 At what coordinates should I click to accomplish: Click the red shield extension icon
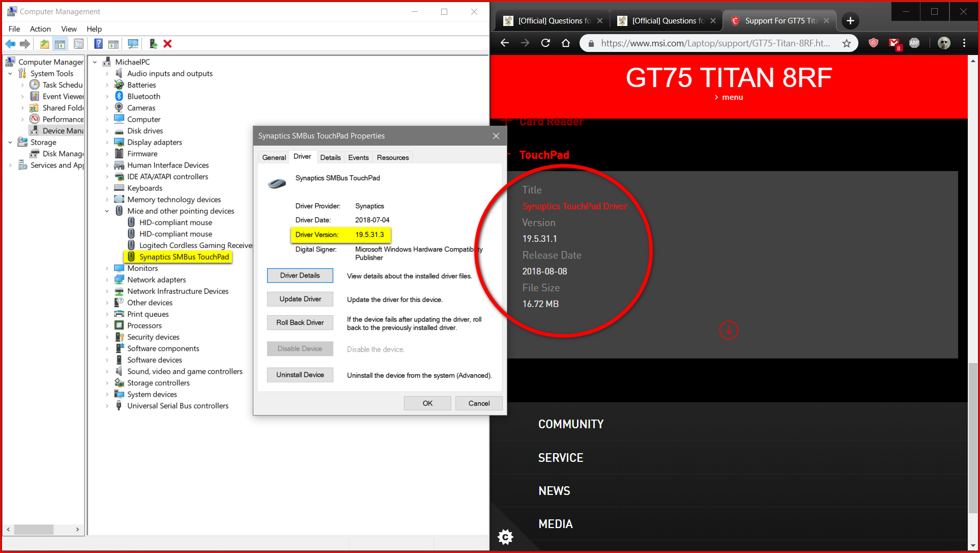[x=874, y=43]
